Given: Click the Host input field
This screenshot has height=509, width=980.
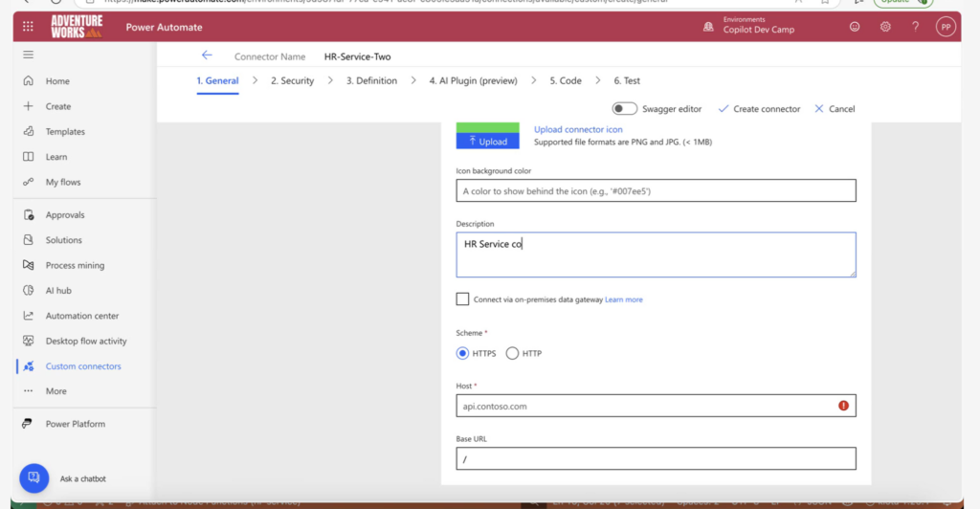Looking at the screenshot, I should tap(646, 406).
